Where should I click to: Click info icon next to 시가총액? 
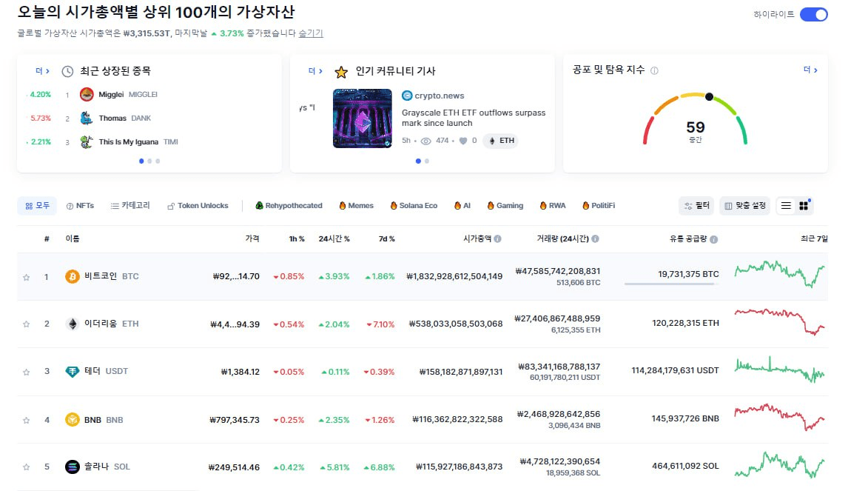coord(498,239)
